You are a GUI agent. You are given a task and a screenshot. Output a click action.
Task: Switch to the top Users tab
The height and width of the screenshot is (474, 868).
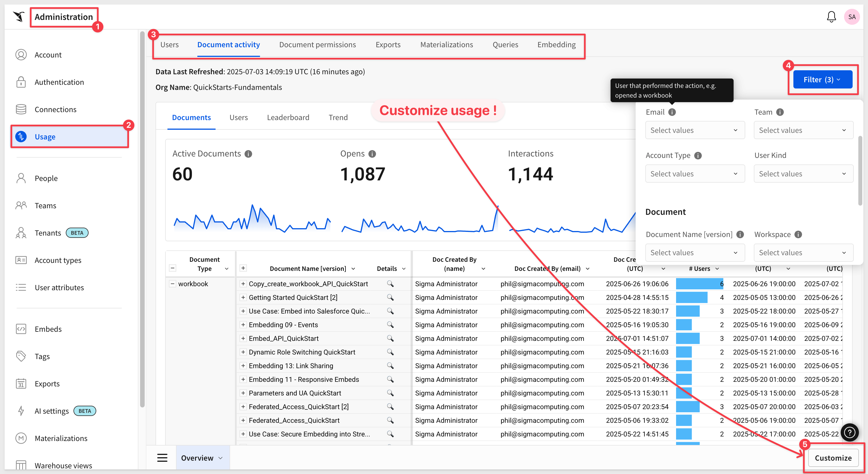click(x=169, y=44)
